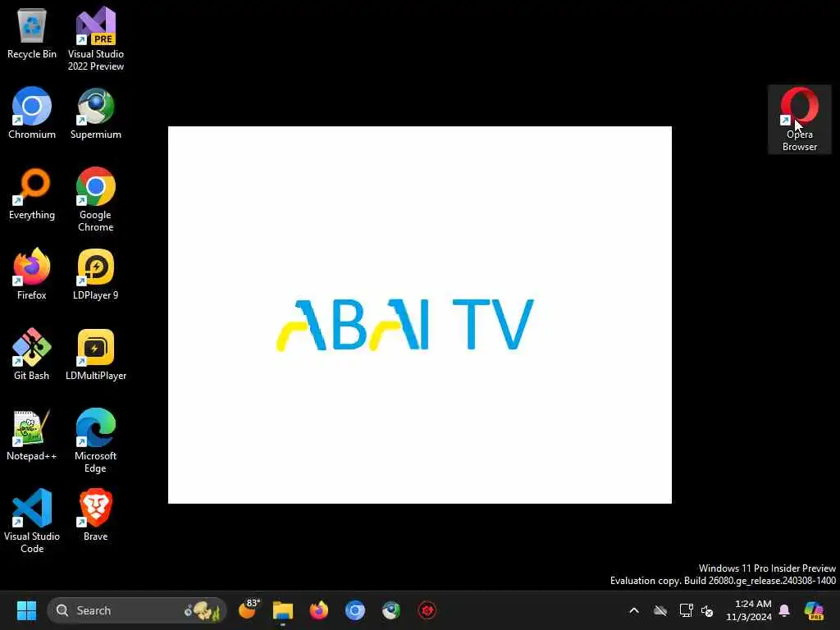Open the weather widget showing 83°
The image size is (840, 630).
(249, 610)
